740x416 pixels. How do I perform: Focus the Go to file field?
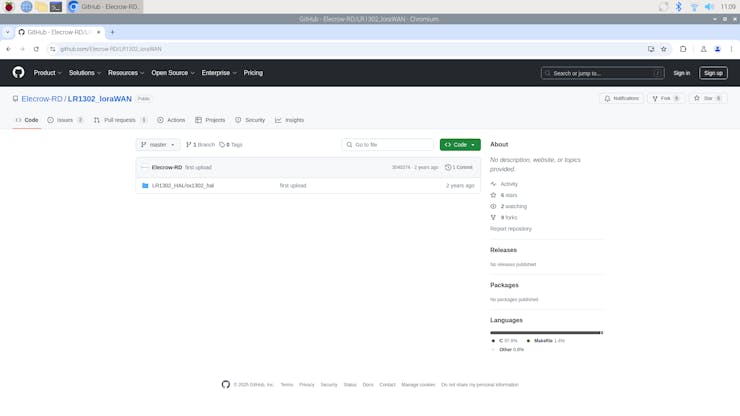click(x=387, y=144)
